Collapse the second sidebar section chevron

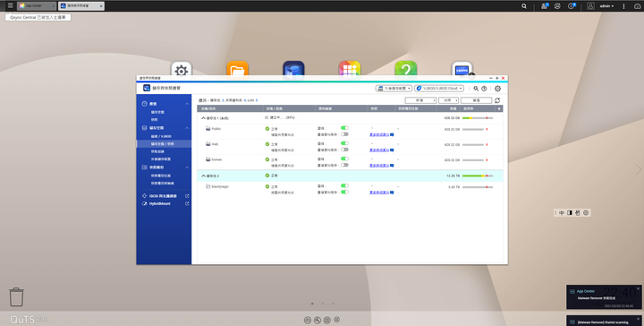click(x=187, y=128)
